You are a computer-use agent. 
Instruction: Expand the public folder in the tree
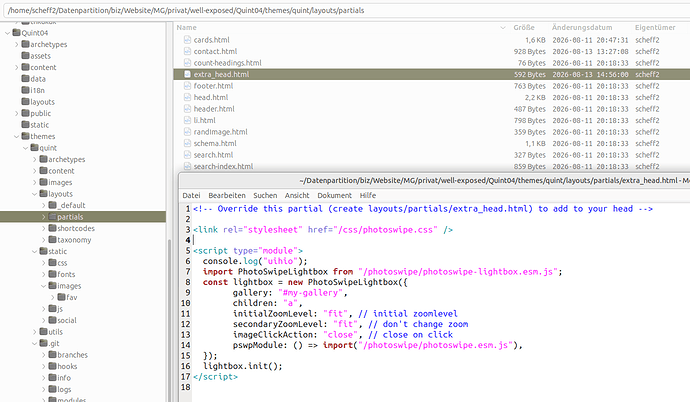[x=16, y=113]
